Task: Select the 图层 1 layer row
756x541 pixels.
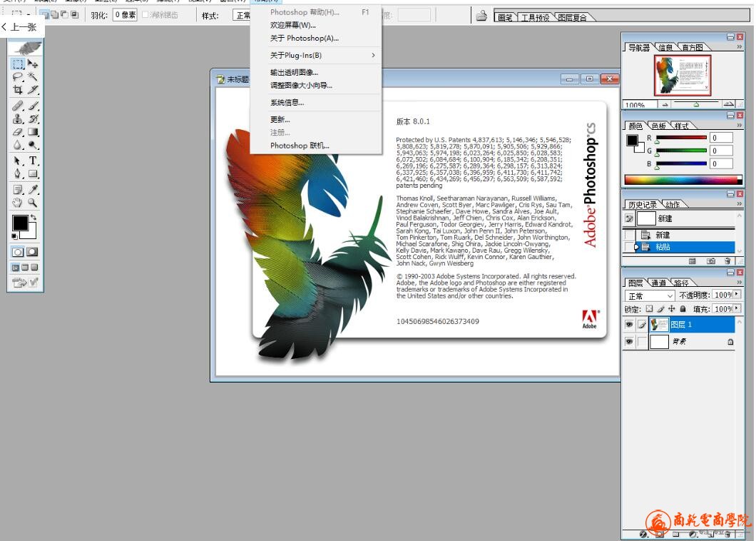Action: (691, 325)
